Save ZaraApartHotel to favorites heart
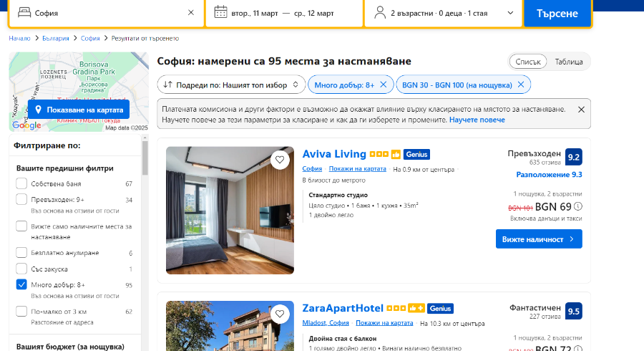 (x=280, y=314)
